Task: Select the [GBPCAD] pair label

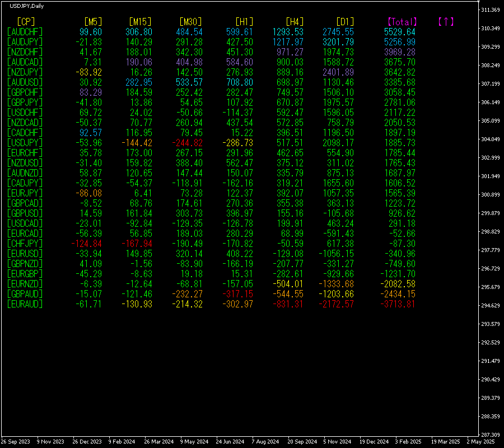Action: (x=25, y=203)
